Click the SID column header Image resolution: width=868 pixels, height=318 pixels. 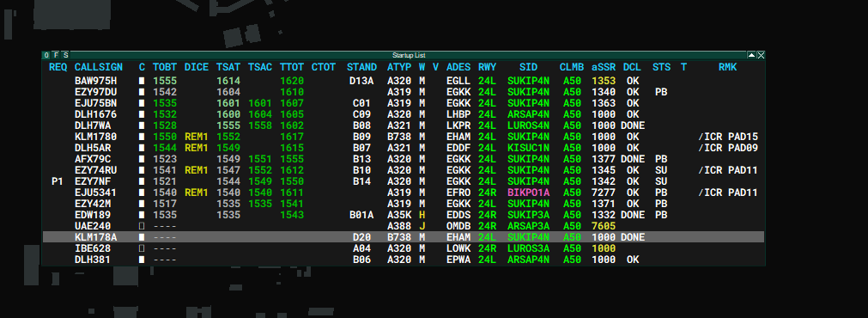(x=528, y=67)
